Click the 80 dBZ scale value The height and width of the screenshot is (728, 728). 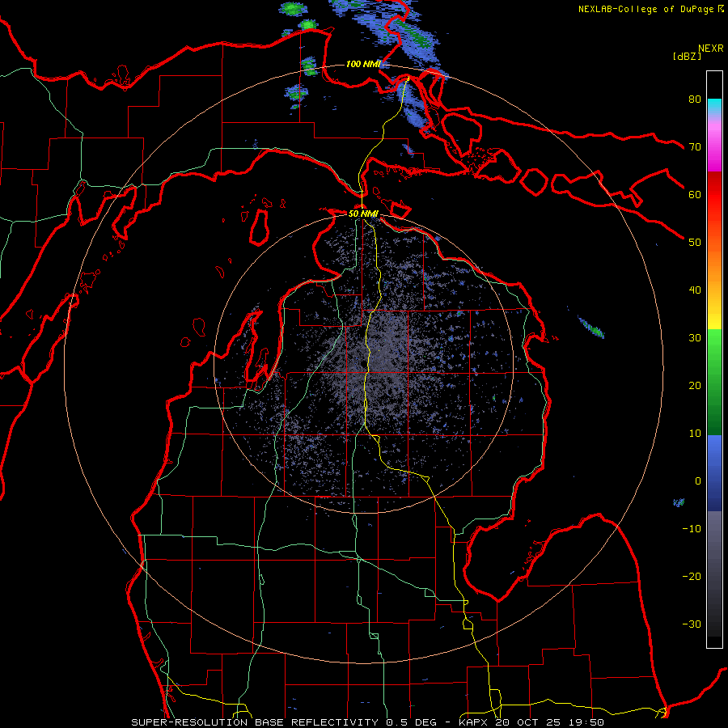pos(695,99)
